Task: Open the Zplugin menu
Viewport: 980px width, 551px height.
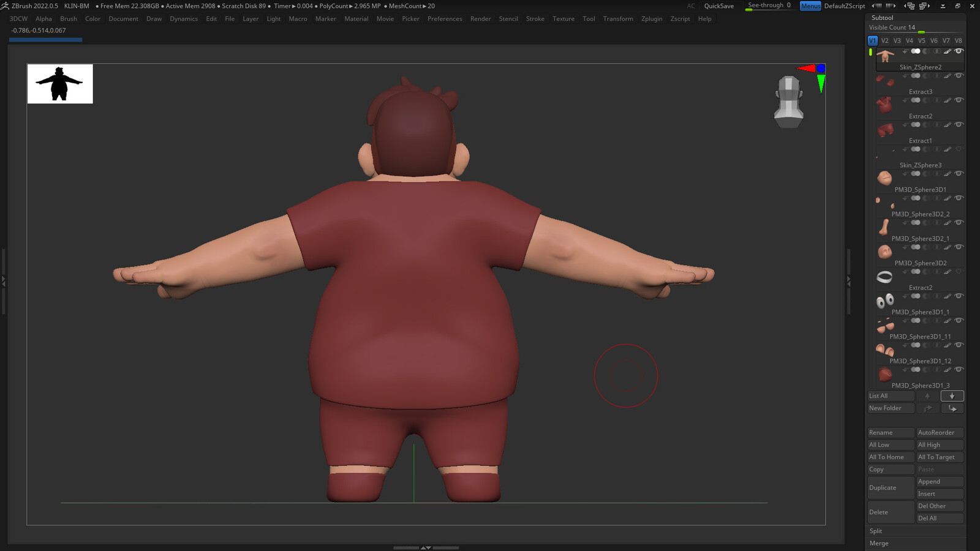Action: coord(652,19)
